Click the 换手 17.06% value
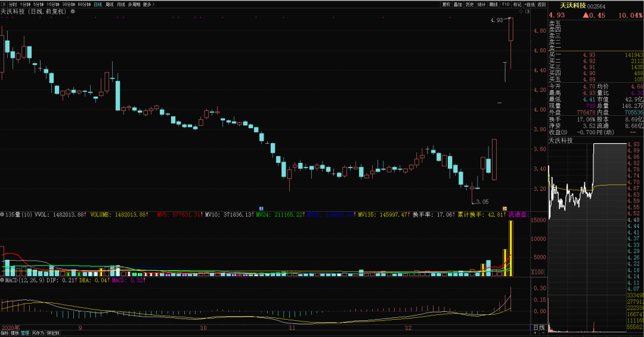This screenshot has width=644, height=337. pos(587,120)
